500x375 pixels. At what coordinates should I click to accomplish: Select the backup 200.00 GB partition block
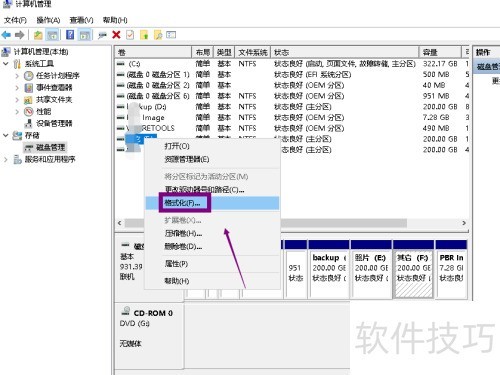click(x=329, y=268)
